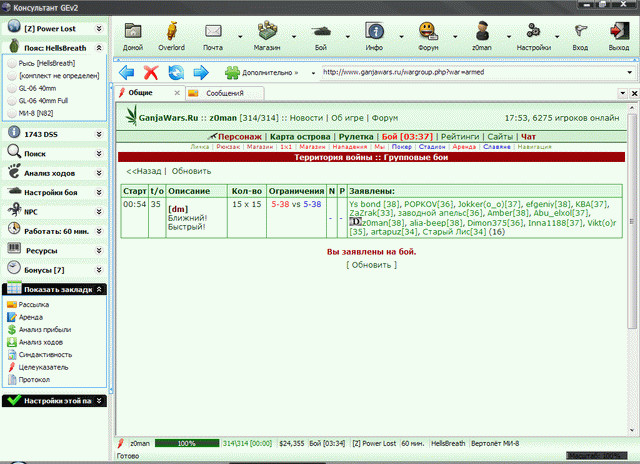Open Рулетка in the game menu
640x464 pixels.
(356, 137)
